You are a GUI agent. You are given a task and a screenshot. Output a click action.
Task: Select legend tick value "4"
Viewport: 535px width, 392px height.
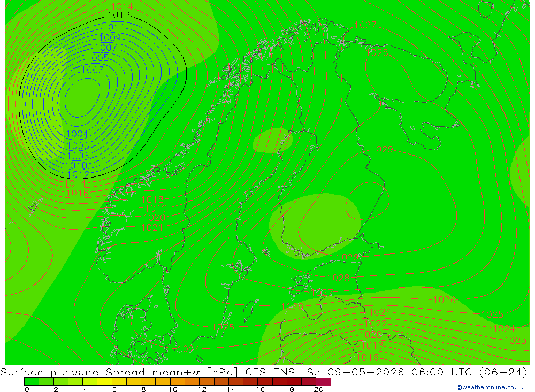pyautogui.click(x=85, y=389)
